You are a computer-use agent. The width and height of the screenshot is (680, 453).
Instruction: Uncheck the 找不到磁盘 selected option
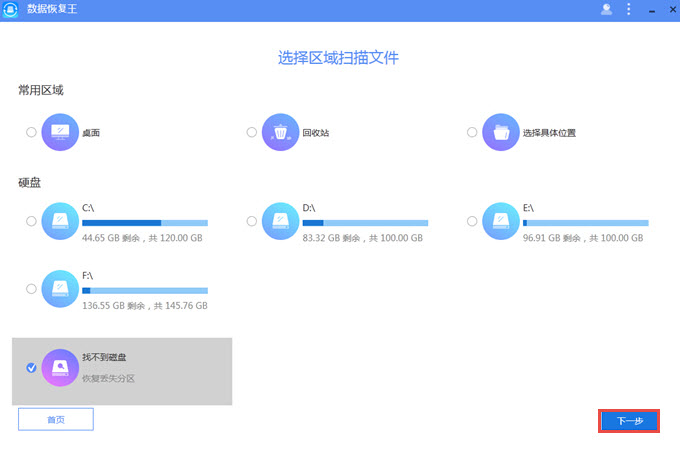tap(31, 368)
